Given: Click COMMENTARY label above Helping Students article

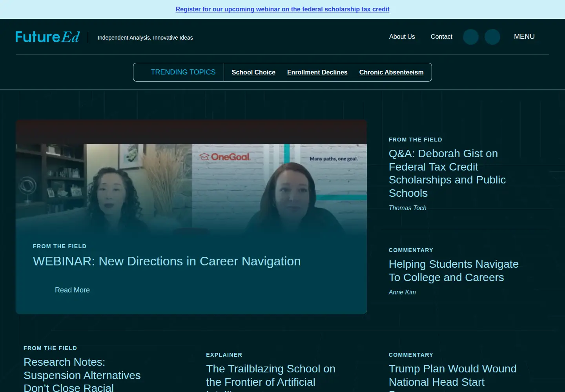Looking at the screenshot, I should 411,250.
